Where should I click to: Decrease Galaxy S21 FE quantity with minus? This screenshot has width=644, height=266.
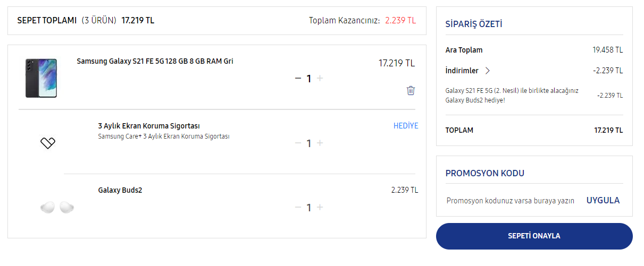(298, 79)
